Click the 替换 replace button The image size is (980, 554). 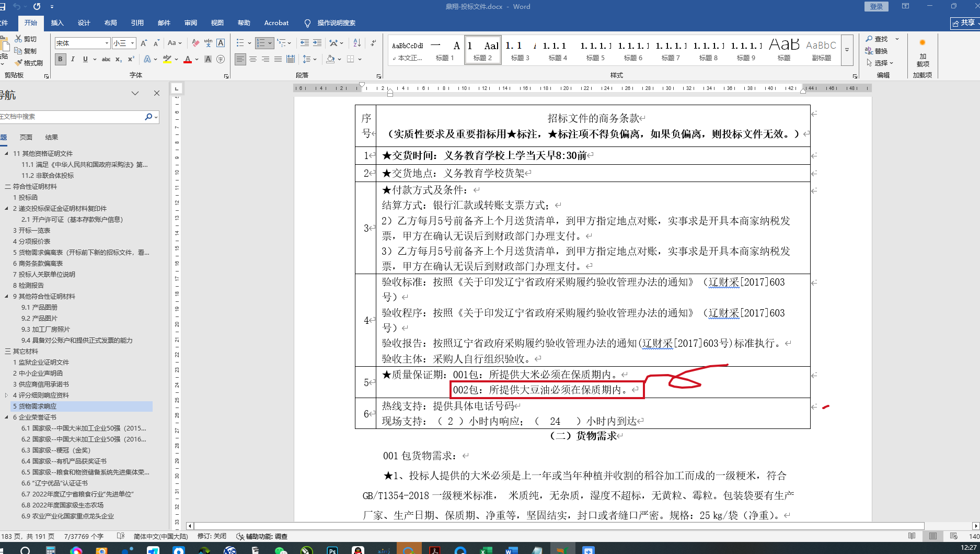[877, 51]
